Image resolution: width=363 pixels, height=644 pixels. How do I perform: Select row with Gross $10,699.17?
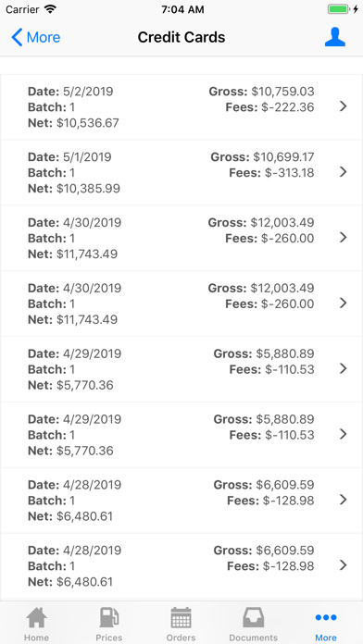coord(181,172)
